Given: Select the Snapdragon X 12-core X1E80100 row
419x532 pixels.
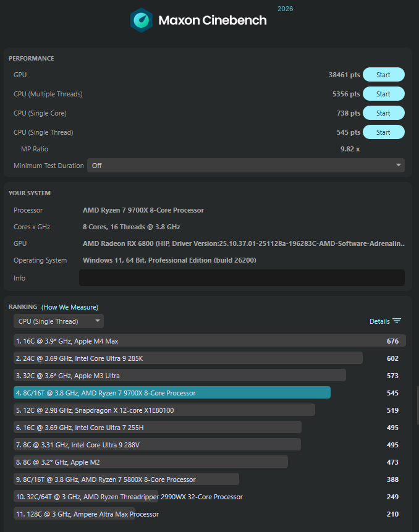Looking at the screenshot, I should (x=164, y=410).
